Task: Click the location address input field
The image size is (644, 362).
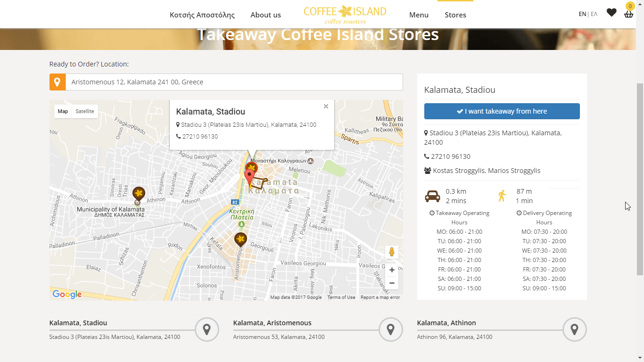Action: click(x=234, y=82)
